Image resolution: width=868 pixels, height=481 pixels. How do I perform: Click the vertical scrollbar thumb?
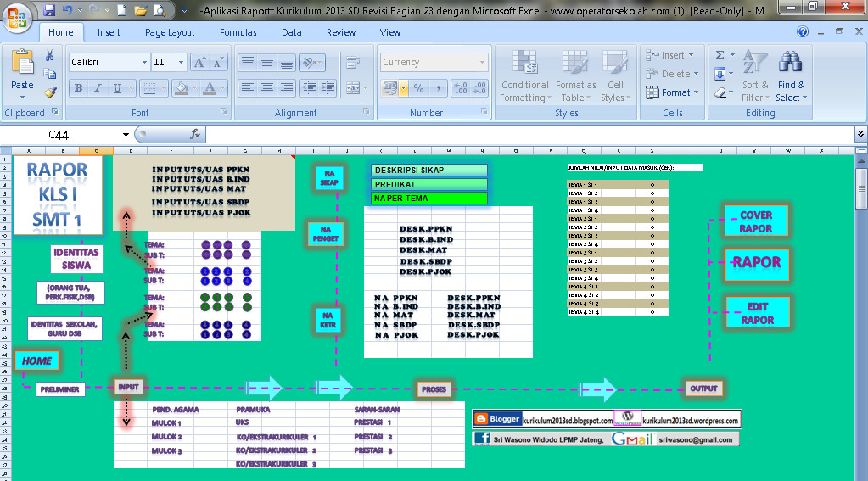(861, 188)
